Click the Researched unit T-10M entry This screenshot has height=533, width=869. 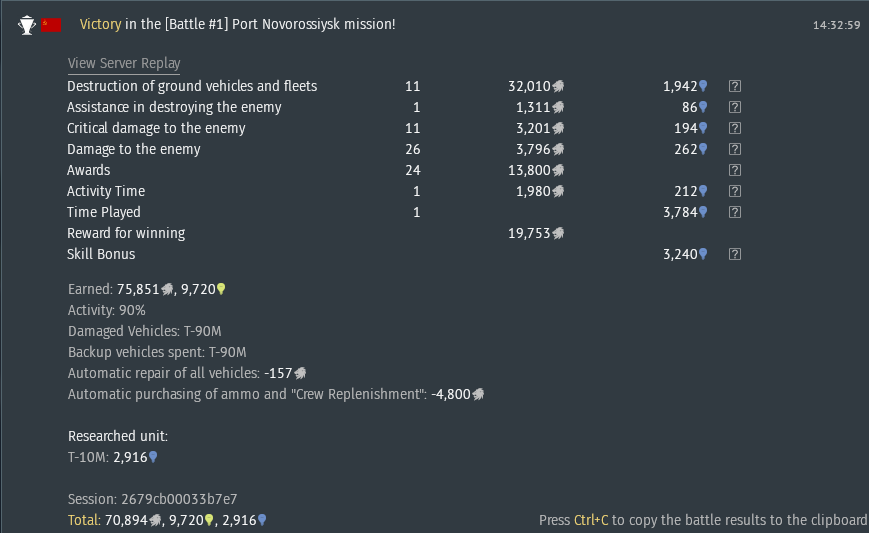click(x=113, y=457)
